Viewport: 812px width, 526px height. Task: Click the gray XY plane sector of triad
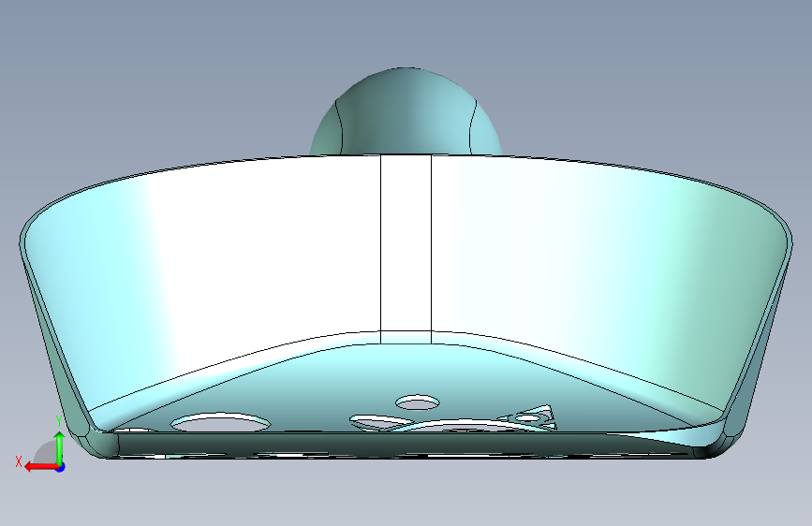click(x=46, y=454)
